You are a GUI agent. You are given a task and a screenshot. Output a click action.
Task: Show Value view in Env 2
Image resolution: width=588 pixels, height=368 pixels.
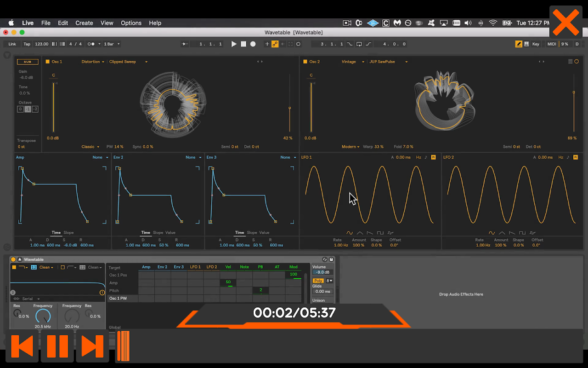[x=170, y=233]
